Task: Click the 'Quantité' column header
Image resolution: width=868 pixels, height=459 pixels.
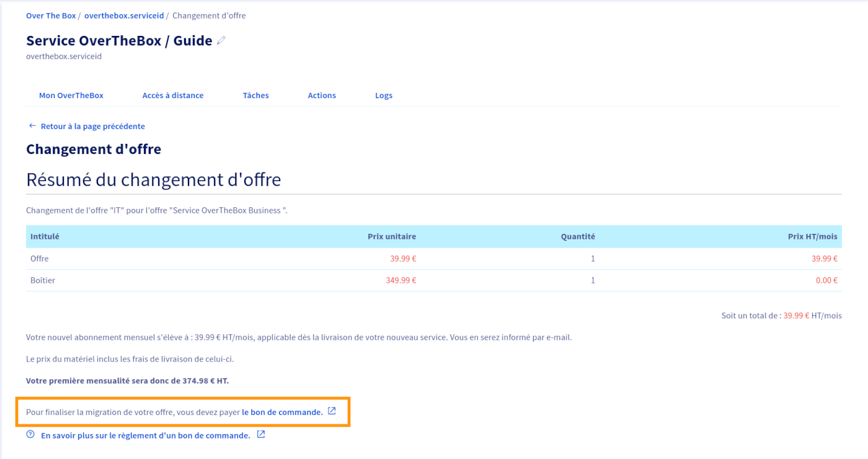Action: (577, 236)
